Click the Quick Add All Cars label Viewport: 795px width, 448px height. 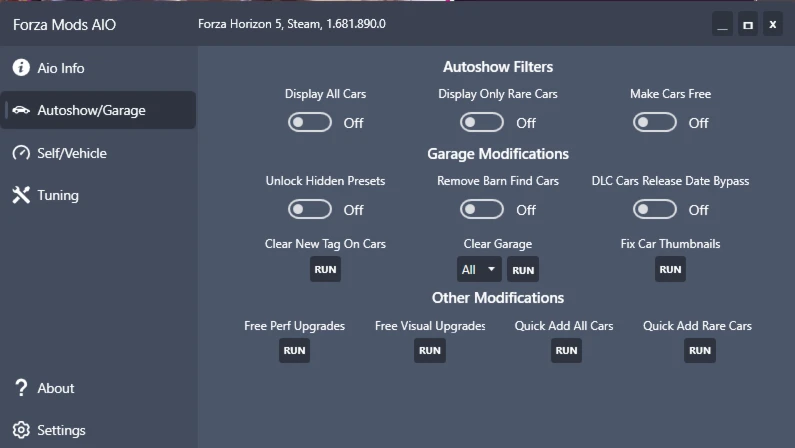pos(564,326)
